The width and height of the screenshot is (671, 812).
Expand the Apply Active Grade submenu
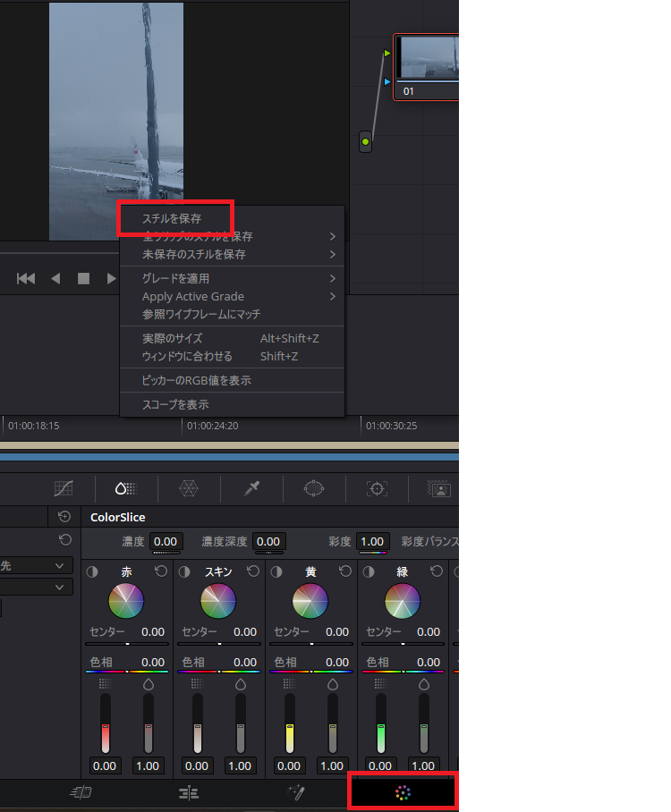pyautogui.click(x=332, y=297)
